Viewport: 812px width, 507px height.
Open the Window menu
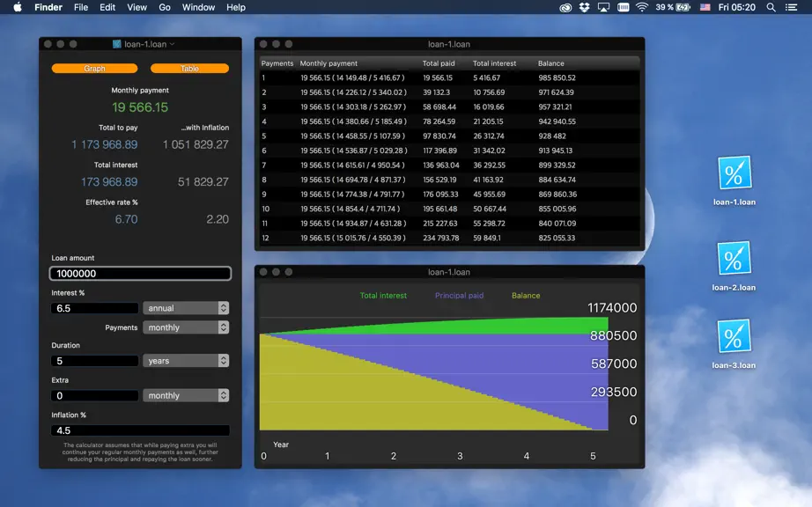coord(198,7)
